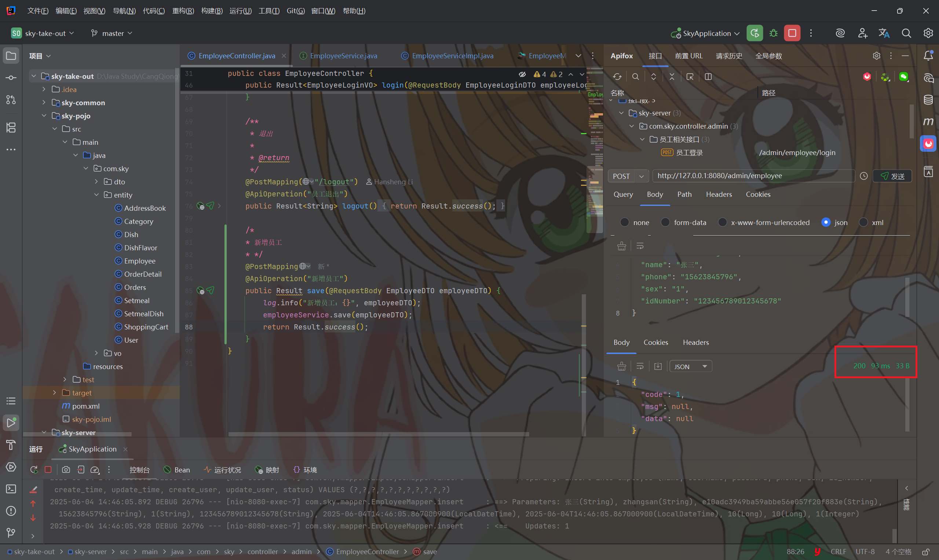This screenshot has height=560, width=939.
Task: Stop the running SkyApplication
Action: tap(792, 33)
